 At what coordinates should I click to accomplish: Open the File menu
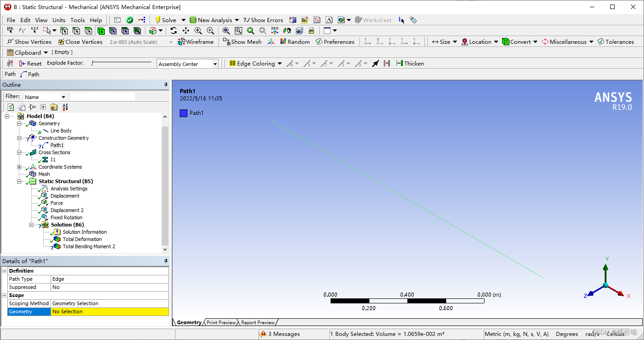click(11, 20)
